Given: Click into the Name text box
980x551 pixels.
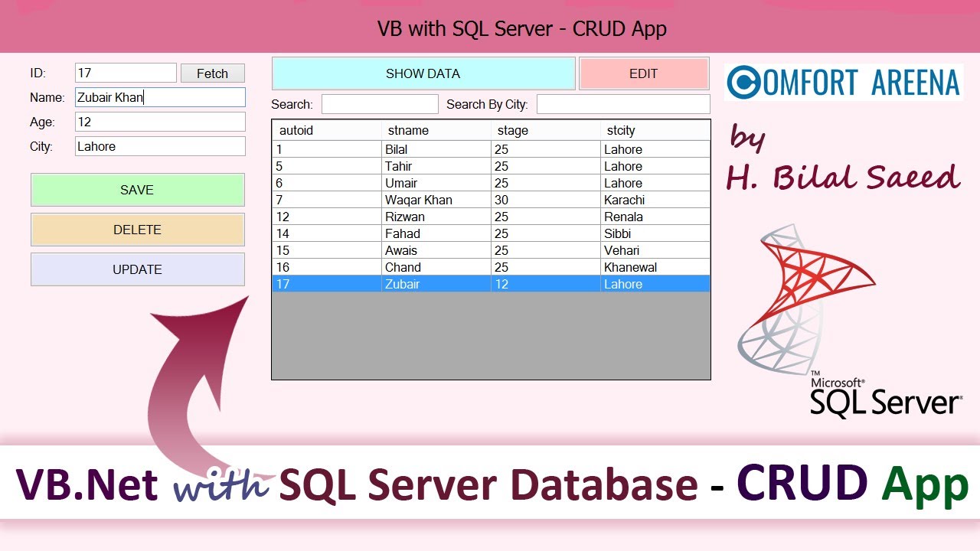Looking at the screenshot, I should (x=160, y=97).
